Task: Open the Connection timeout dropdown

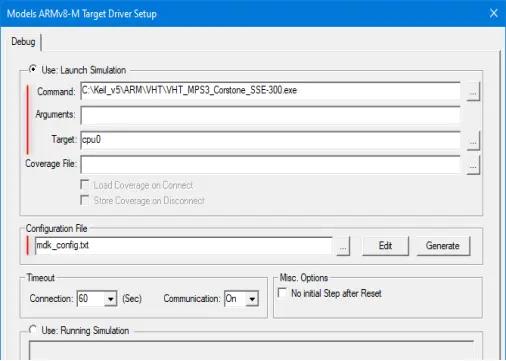Action: tap(110, 299)
